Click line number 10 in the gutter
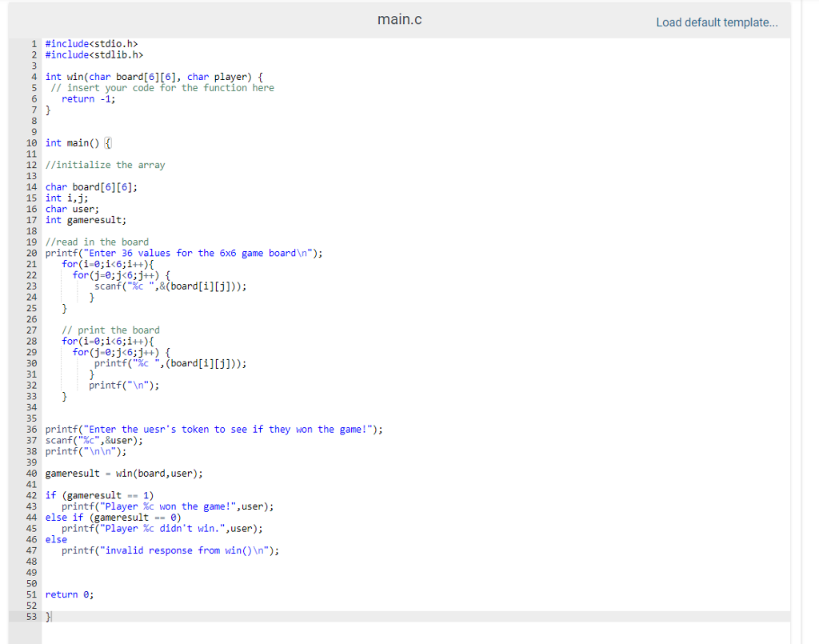Viewport: 819px width, 644px height. click(x=31, y=142)
